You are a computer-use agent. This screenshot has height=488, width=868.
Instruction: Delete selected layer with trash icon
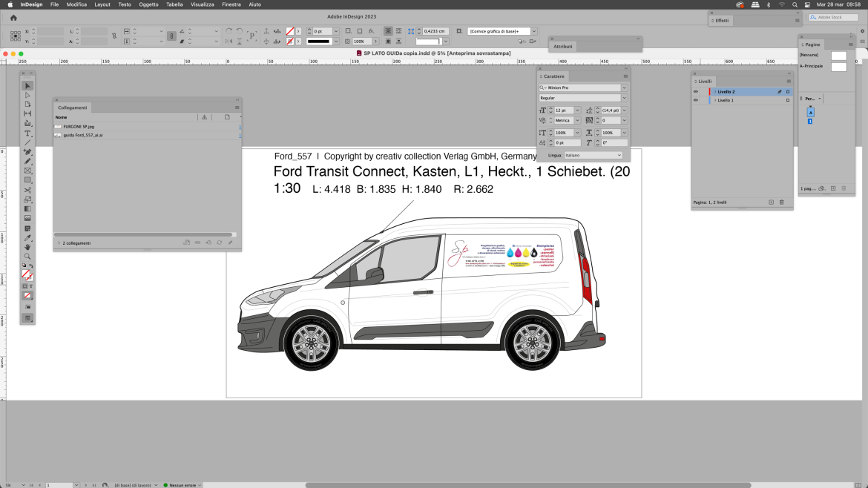pyautogui.click(x=782, y=202)
